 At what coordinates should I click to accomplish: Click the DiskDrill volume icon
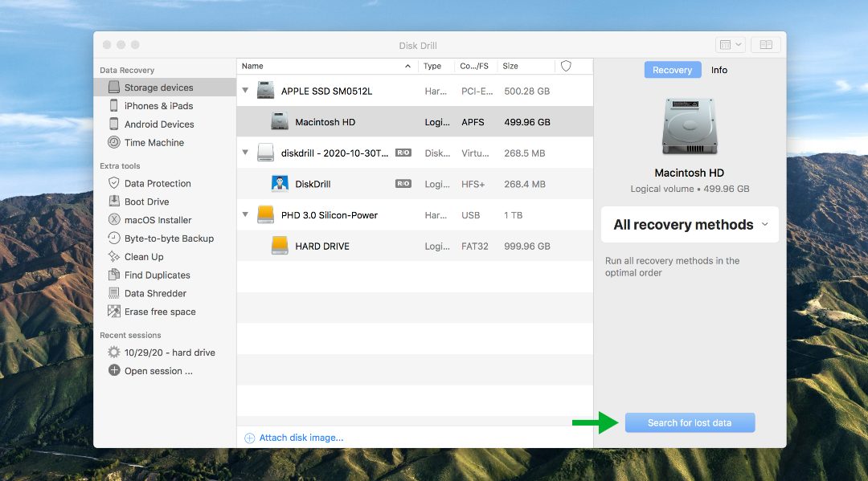click(280, 184)
